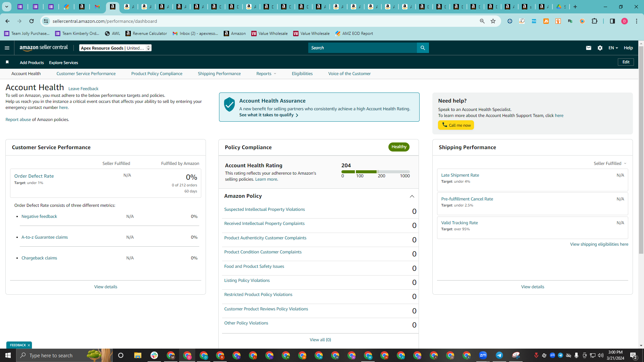644x362 pixels.
Task: Bookmark this page with the star icon
Action: (493, 21)
